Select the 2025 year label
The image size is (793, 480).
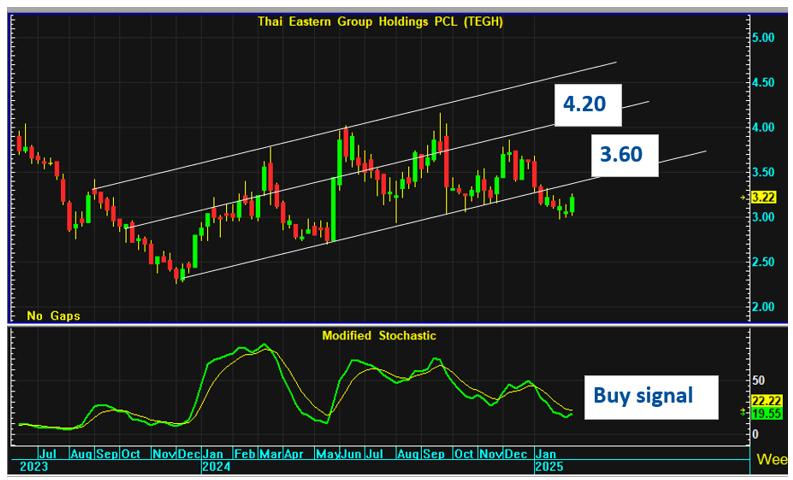[x=548, y=467]
